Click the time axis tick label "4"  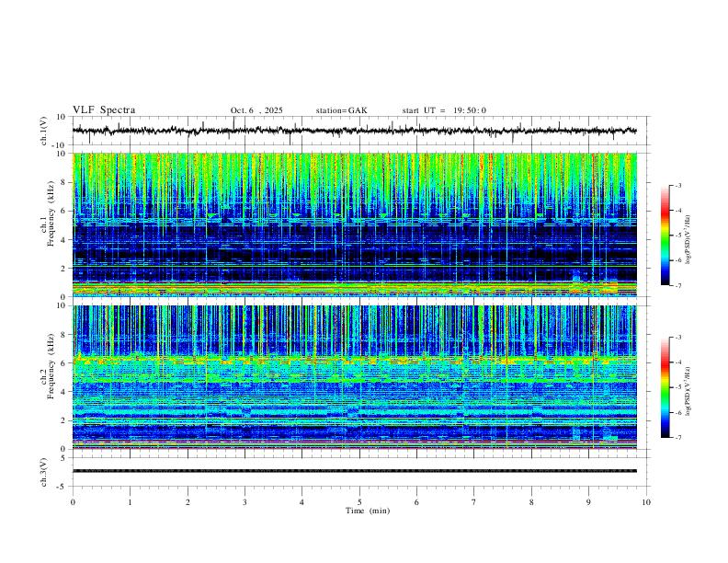pyautogui.click(x=301, y=502)
